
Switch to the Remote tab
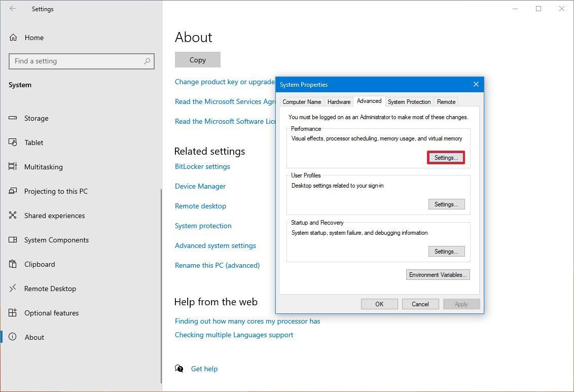(x=446, y=101)
